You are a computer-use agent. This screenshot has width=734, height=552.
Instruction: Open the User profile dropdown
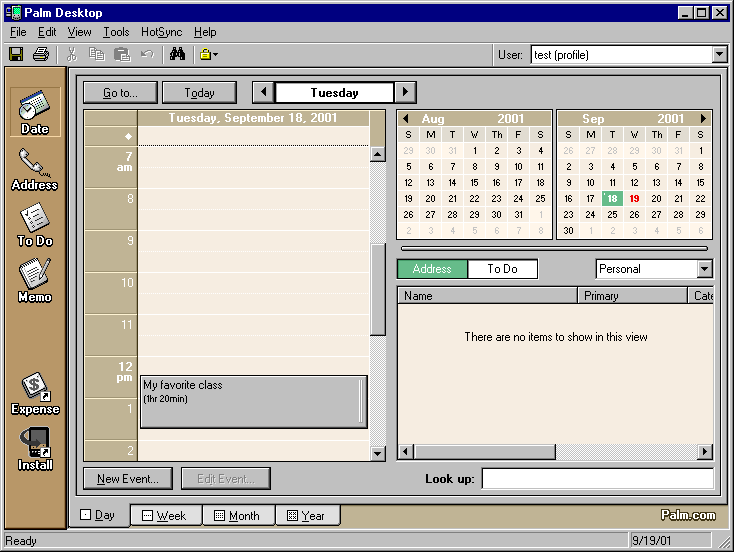[719, 55]
